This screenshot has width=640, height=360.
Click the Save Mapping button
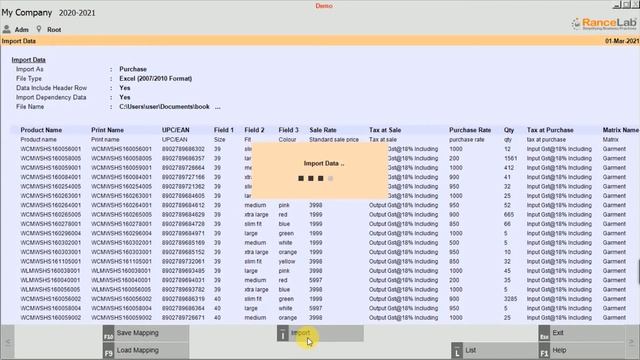coord(146,333)
